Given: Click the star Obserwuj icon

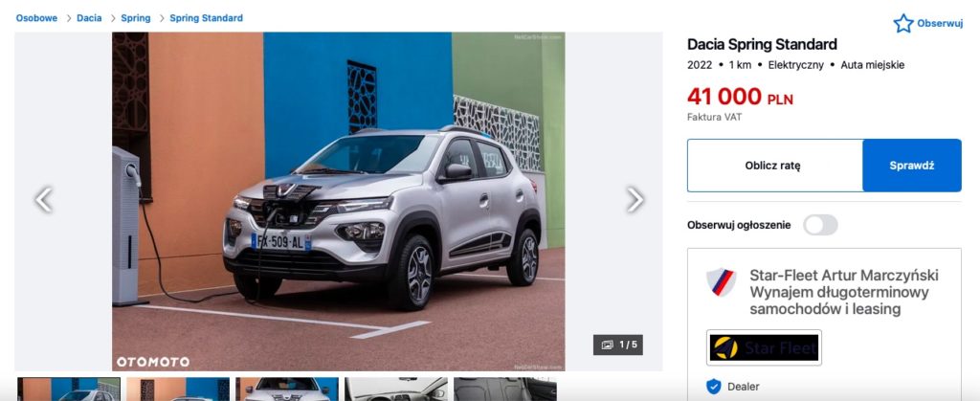Looking at the screenshot, I should (903, 24).
